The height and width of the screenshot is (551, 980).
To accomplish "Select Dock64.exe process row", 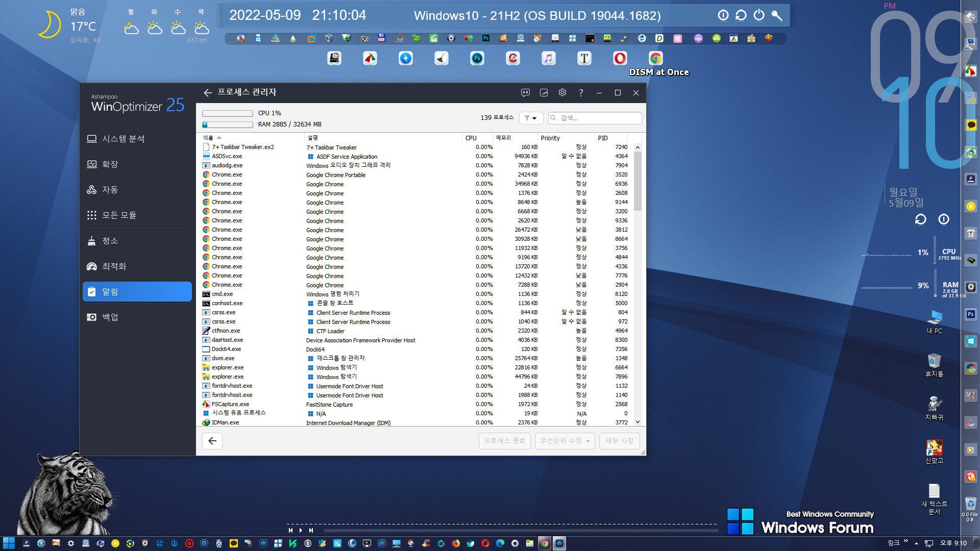I will point(415,349).
